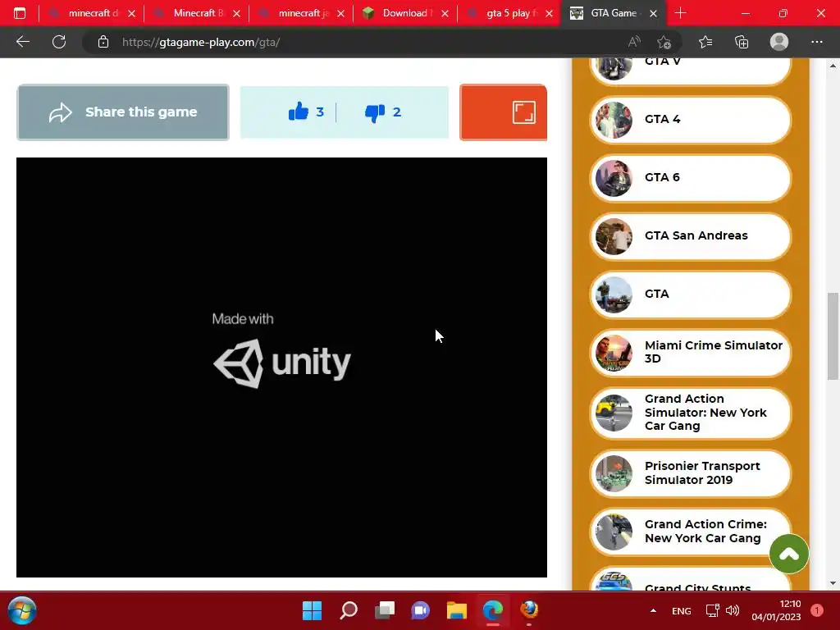Image resolution: width=840 pixels, height=630 pixels.
Task: Click the Microsoft Edge taskbar icon
Action: [492, 610]
